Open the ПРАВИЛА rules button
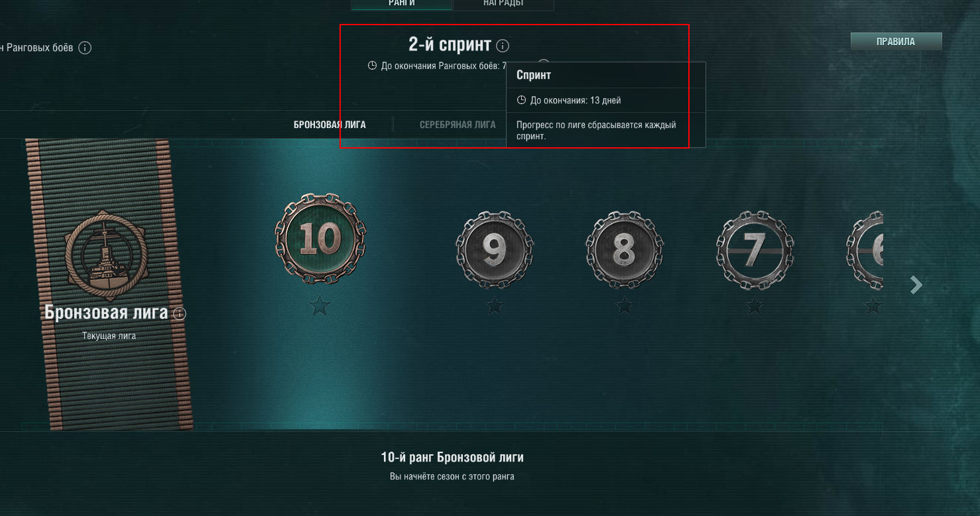Image resolution: width=980 pixels, height=516 pixels. [x=896, y=42]
